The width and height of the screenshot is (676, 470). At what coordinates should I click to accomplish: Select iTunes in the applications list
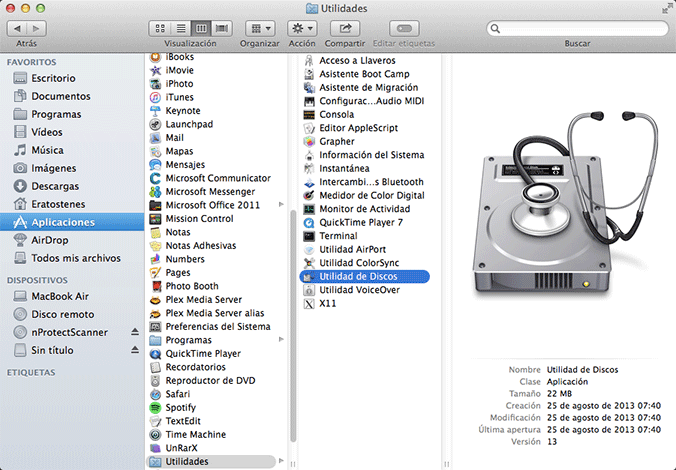click(179, 97)
